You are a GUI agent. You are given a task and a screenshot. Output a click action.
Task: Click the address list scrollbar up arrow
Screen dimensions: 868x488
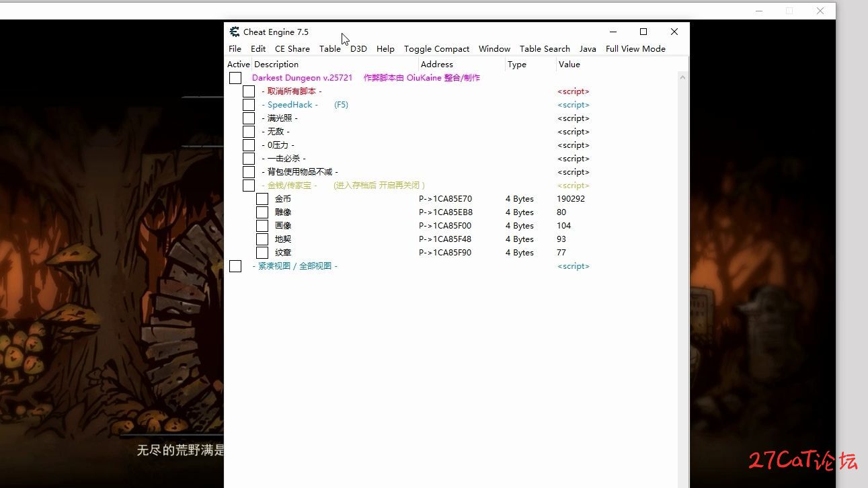[683, 77]
